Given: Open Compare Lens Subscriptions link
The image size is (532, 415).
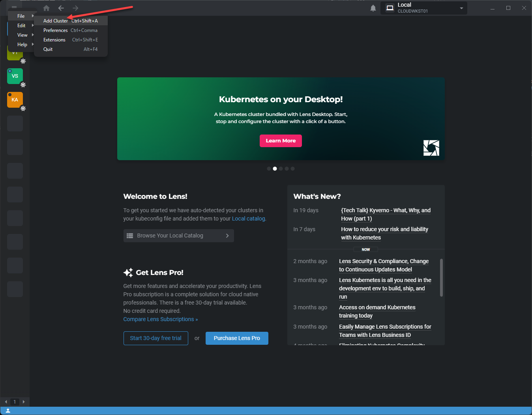Looking at the screenshot, I should click(161, 319).
